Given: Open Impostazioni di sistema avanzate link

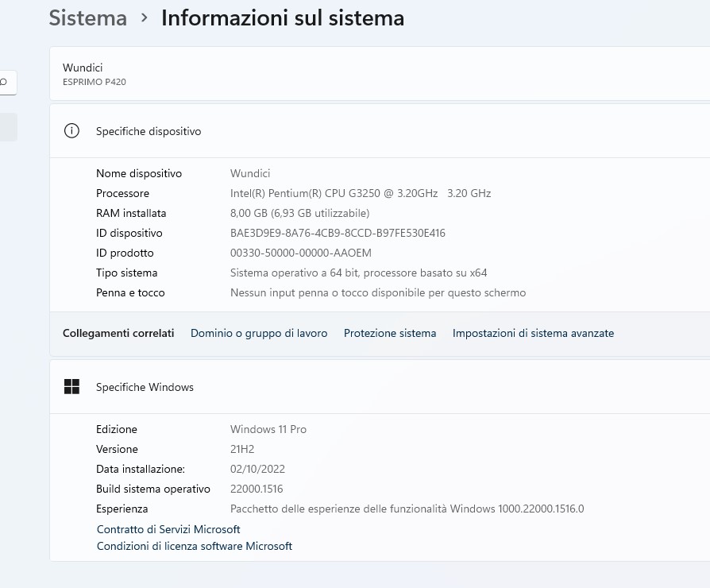Looking at the screenshot, I should 534,333.
